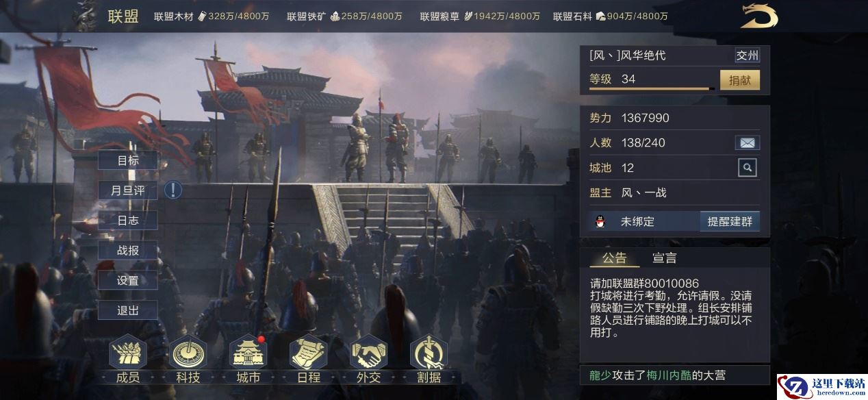Open the 设置 settings entry
Image resolution: width=868 pixels, height=400 pixels.
pos(128,280)
